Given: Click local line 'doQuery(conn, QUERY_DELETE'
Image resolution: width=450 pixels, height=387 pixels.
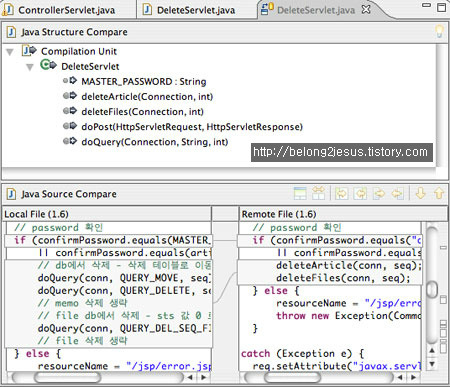Looking at the screenshot, I should point(124,291).
